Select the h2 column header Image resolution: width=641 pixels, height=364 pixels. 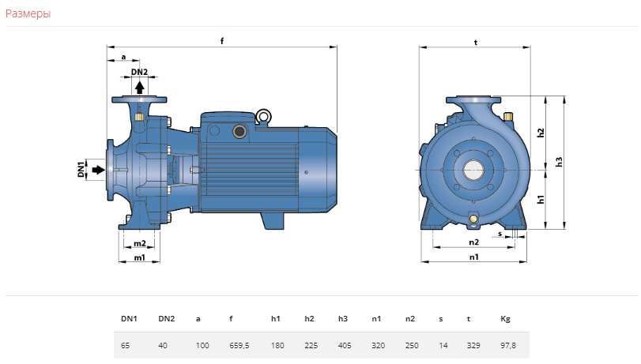309,319
